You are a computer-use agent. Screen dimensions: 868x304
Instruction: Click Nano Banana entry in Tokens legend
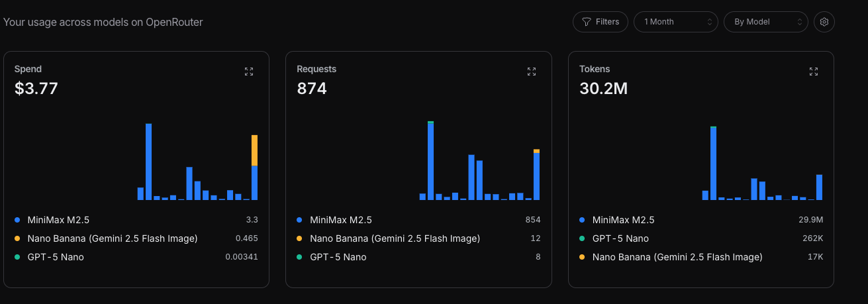[677, 257]
